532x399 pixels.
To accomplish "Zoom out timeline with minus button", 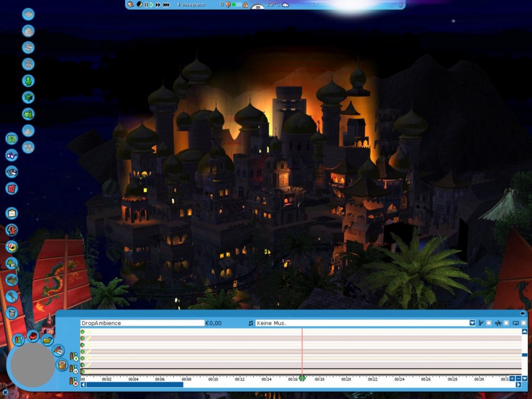I will pos(519,378).
